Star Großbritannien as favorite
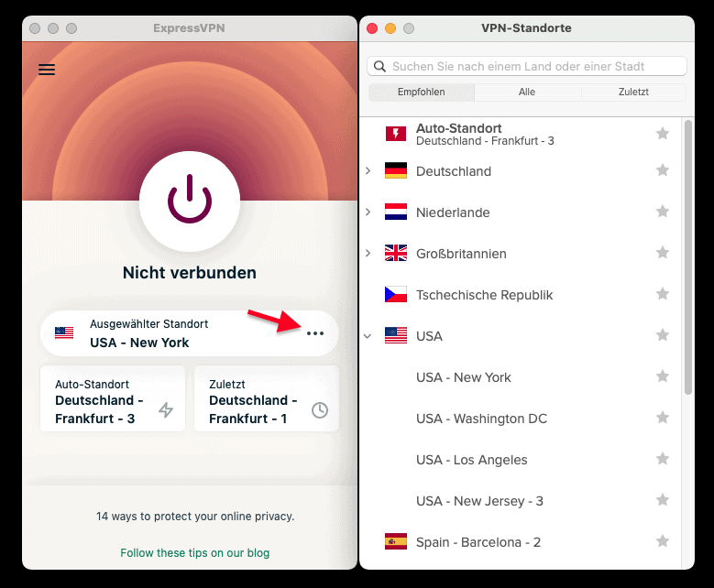This screenshot has height=588, width=714. pyautogui.click(x=663, y=253)
